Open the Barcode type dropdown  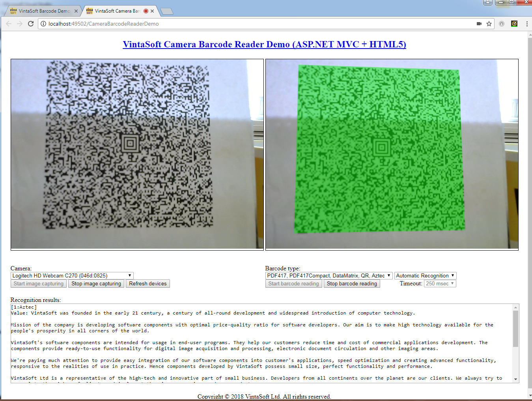pyautogui.click(x=329, y=275)
